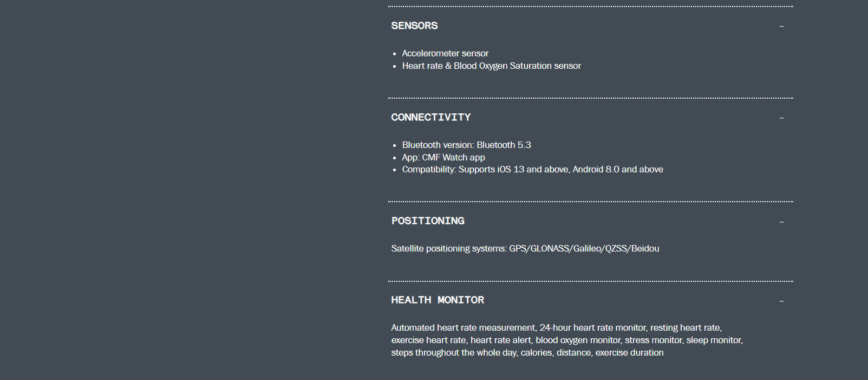Click the minus icon beside CONNECTIVITY

pos(781,118)
